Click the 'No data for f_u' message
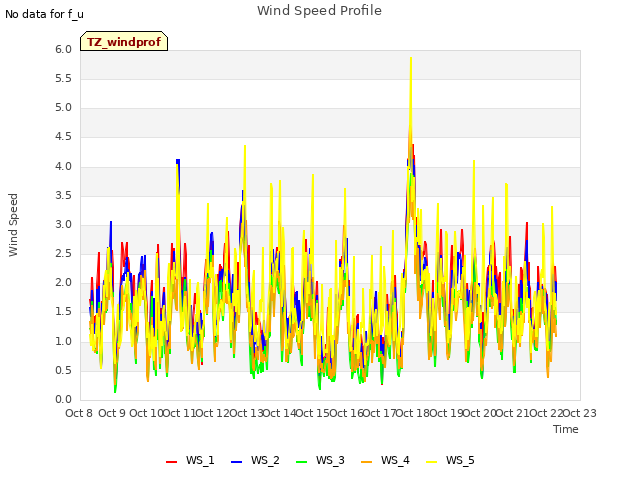 pyautogui.click(x=44, y=14)
